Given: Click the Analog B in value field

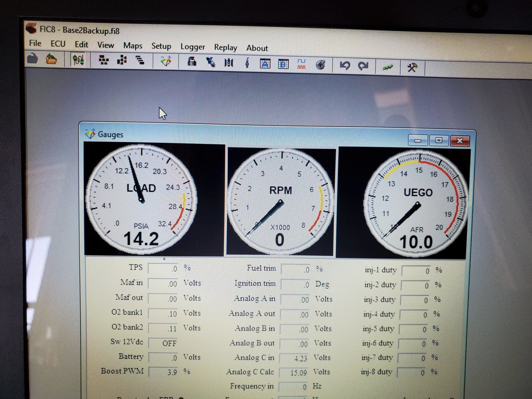Looking at the screenshot, I should click(x=294, y=329).
